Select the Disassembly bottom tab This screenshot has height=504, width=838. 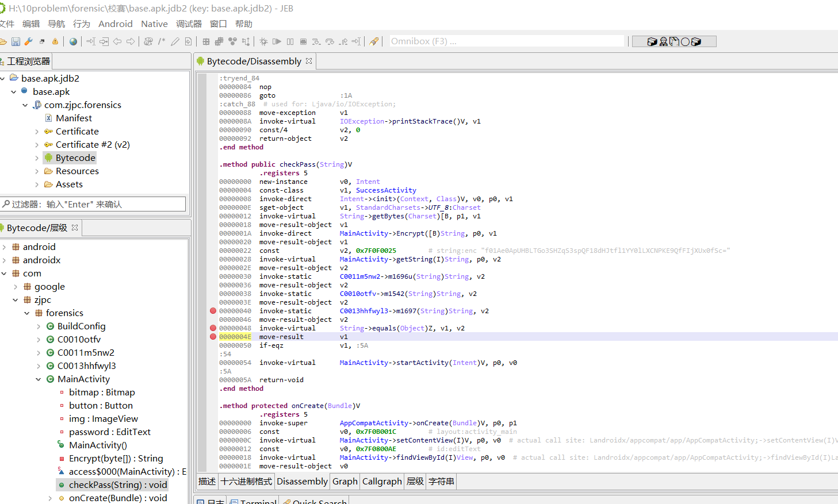pos(302,482)
